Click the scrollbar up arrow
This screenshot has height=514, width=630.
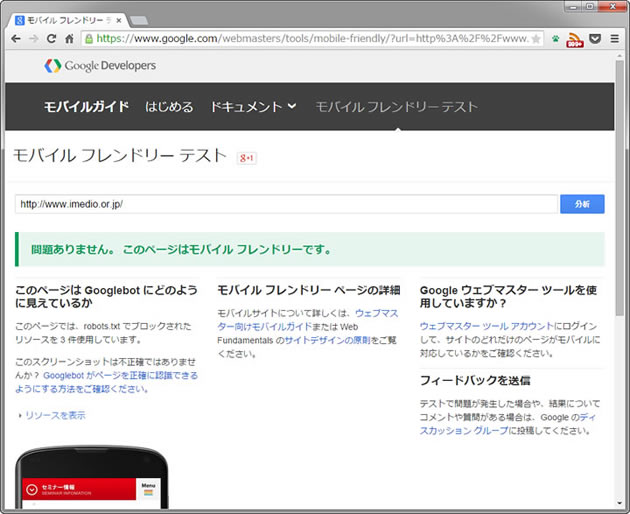620,56
